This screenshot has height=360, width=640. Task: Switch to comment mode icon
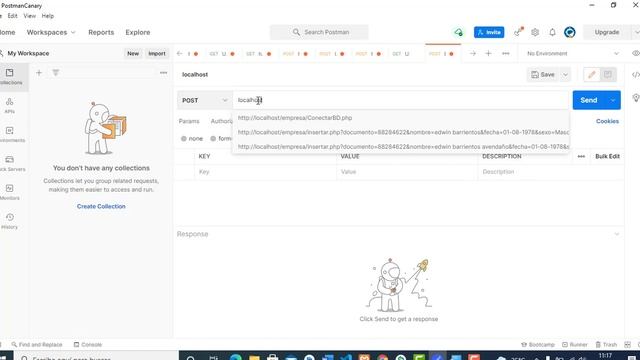point(608,74)
